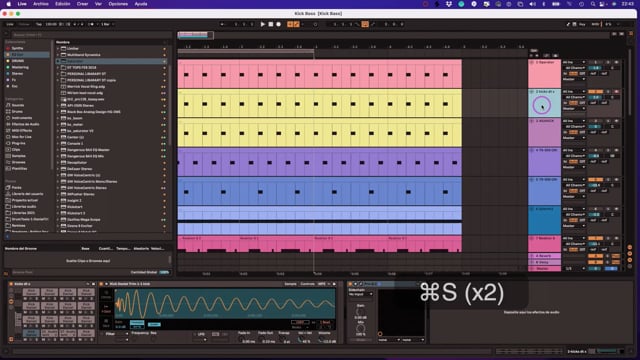
Task: Open Librería del usuario place
Action: (27, 194)
